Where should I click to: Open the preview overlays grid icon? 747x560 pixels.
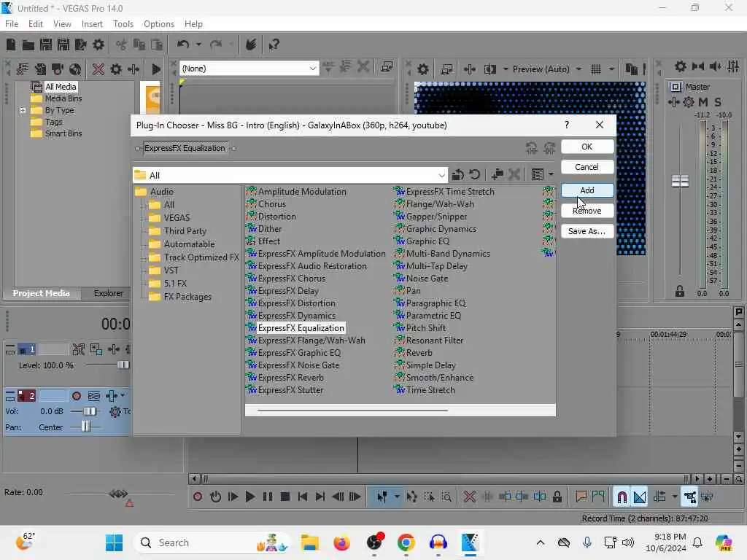point(595,69)
